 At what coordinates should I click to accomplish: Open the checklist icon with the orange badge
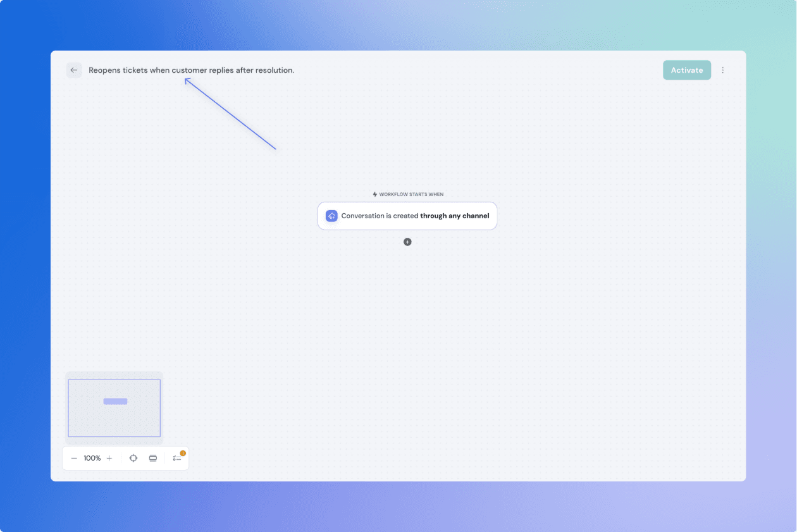pos(176,458)
